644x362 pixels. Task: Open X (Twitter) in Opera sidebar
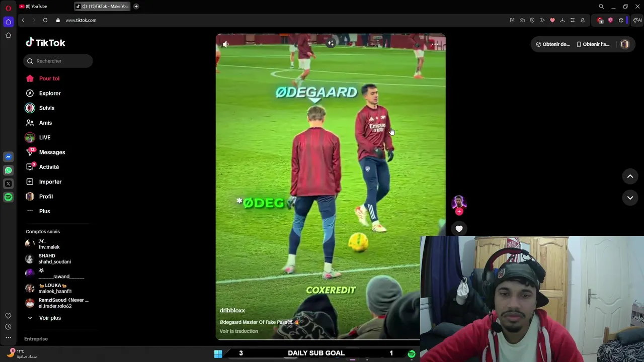8,184
